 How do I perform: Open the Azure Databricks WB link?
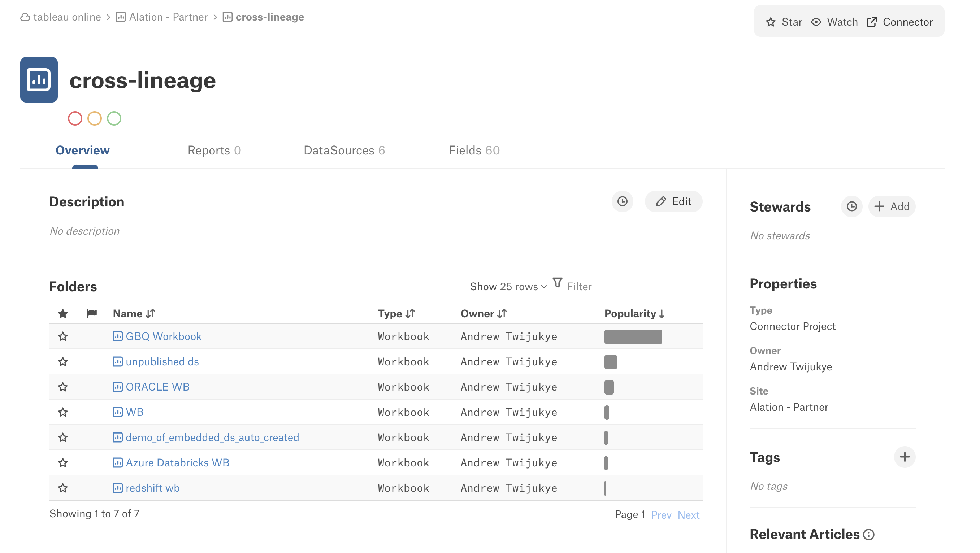tap(177, 462)
